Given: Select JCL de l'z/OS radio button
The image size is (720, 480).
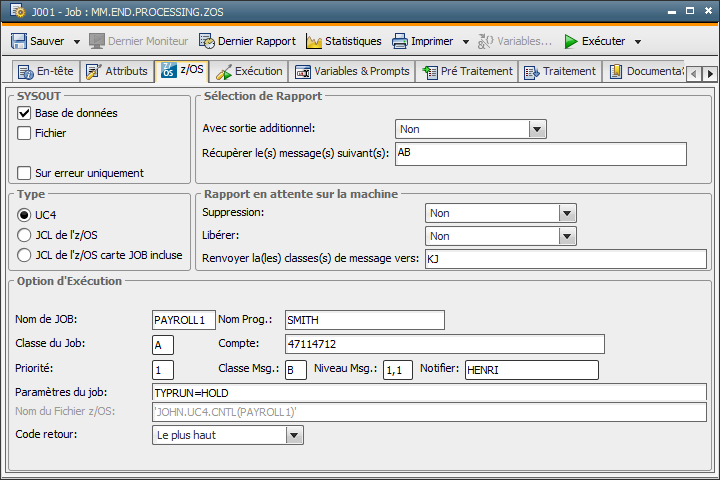Looking at the screenshot, I should point(25,235).
